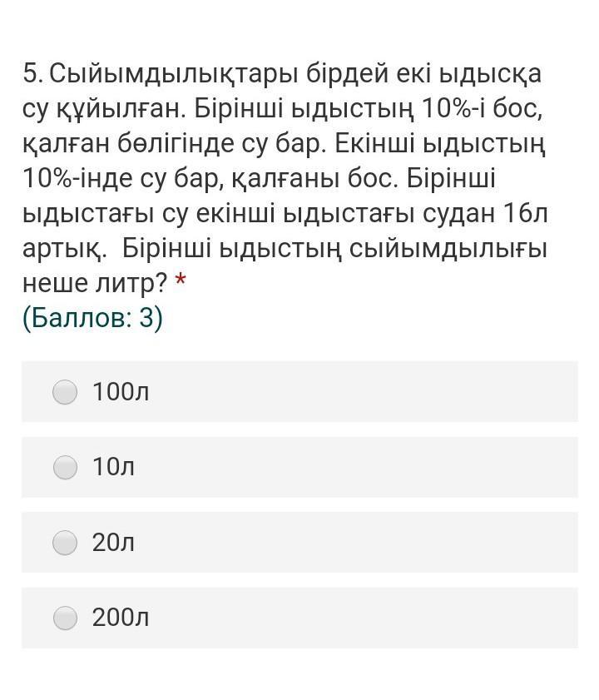The width and height of the screenshot is (599, 700).
Task: Click gray background of 200л option row
Action: [x=299, y=618]
